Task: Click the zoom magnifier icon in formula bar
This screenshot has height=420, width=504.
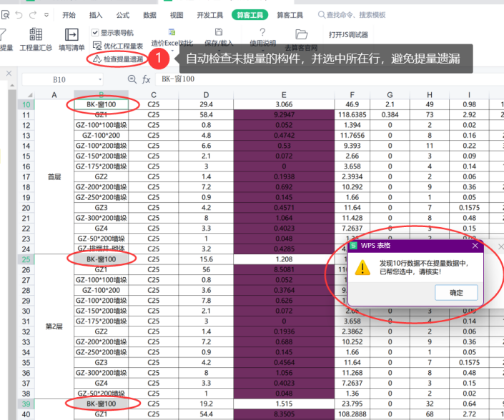Action: click(x=132, y=80)
